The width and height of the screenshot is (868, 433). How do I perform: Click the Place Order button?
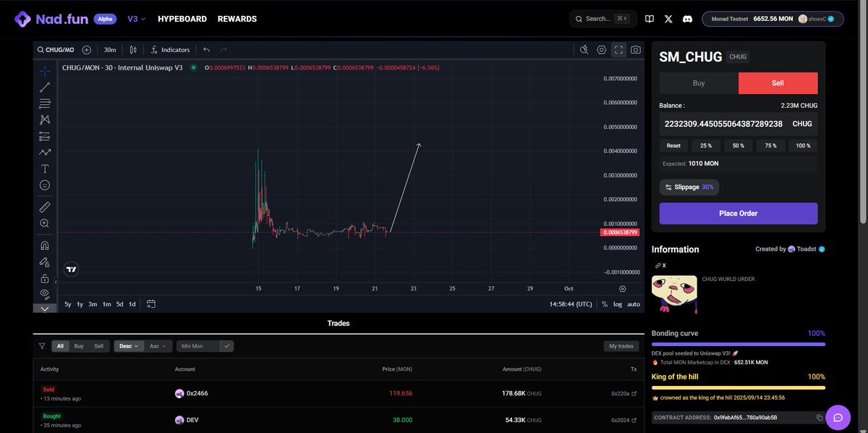[739, 214]
